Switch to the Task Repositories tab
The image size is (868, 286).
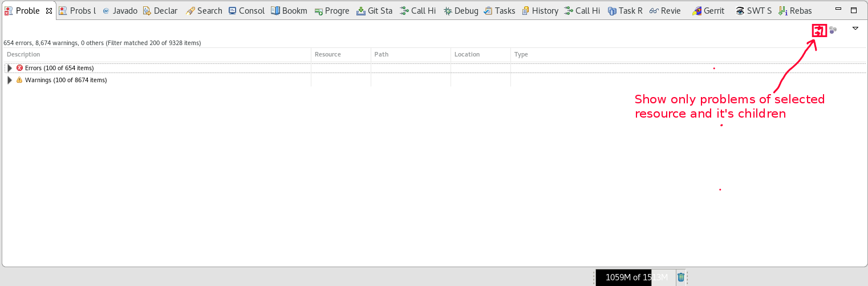click(625, 10)
